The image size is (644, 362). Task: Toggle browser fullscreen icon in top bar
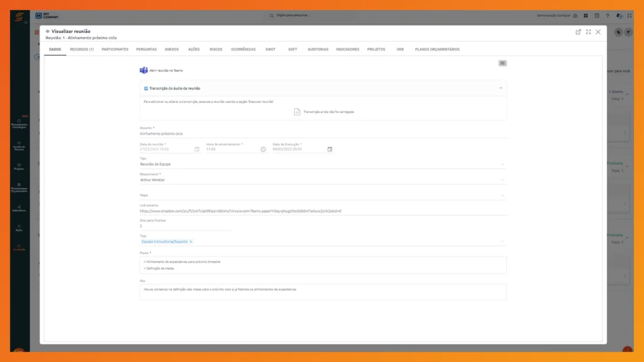pos(629,16)
